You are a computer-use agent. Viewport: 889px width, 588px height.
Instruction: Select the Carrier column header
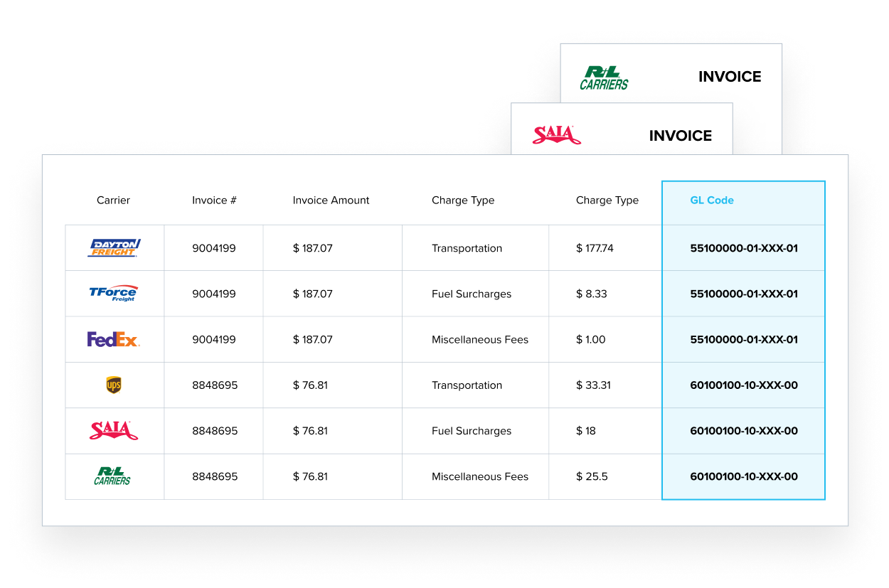coord(113,201)
